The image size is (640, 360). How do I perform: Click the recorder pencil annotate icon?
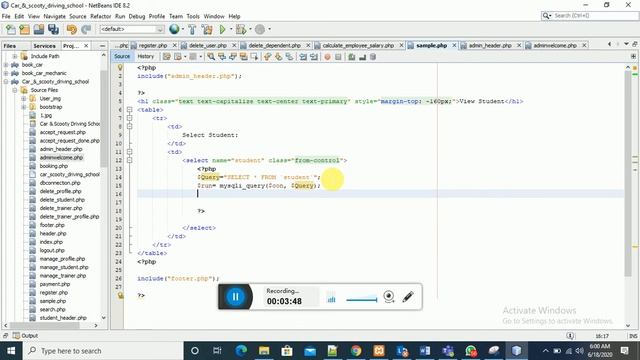[x=408, y=297]
